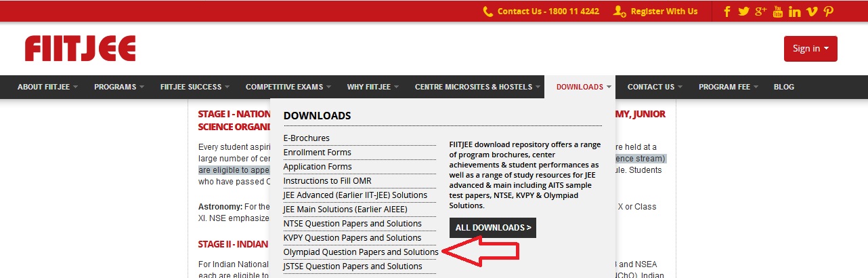Click the ALL DOWNLOADS button
This screenshot has width=868, height=278.
click(493, 228)
